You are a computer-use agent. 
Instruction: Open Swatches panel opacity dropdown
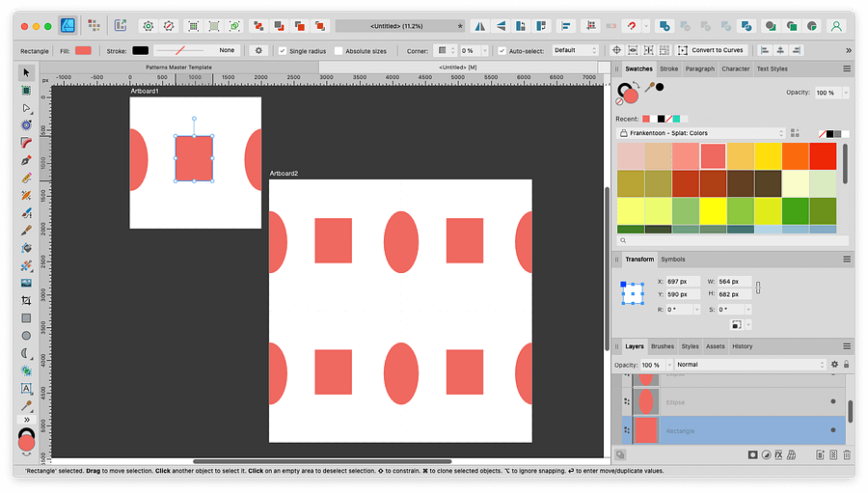point(846,93)
